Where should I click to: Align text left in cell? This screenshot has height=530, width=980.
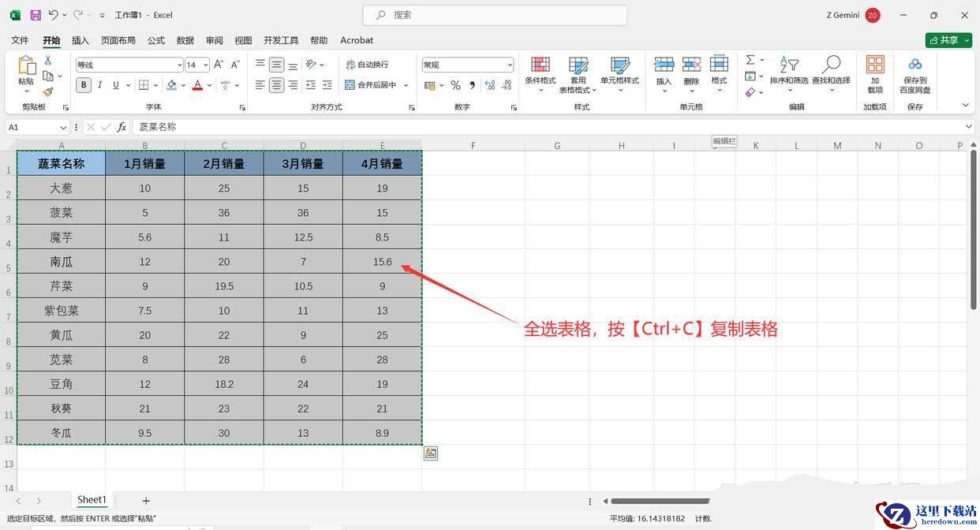tap(260, 85)
